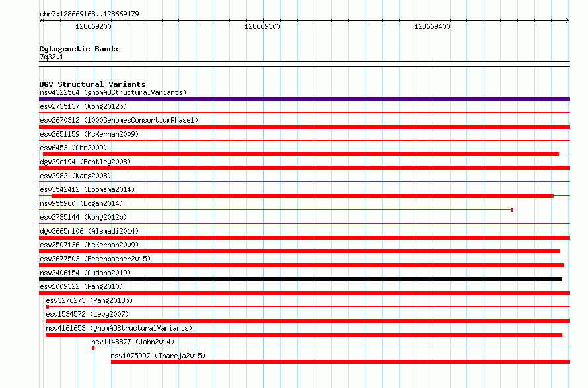588x388 pixels.
Task: Open esv2735144 (Wong2012b) variant
Action: 83,217
